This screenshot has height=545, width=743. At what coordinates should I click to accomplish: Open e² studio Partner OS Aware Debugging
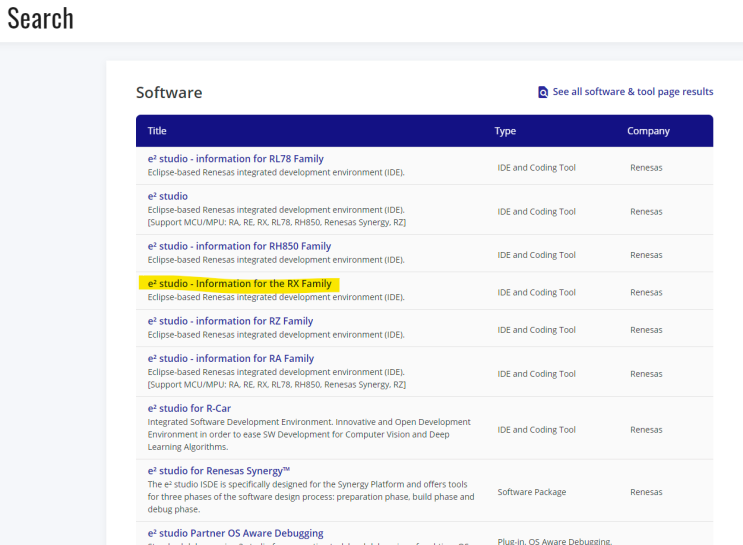coord(235,533)
